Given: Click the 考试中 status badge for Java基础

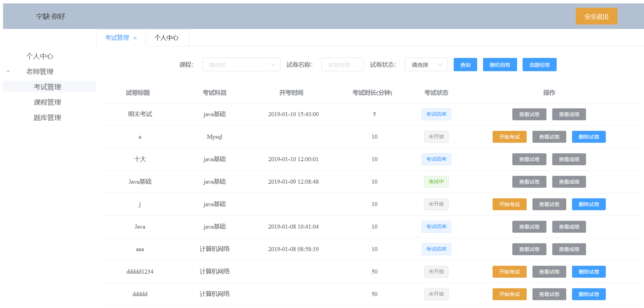Looking at the screenshot, I should (436, 182).
